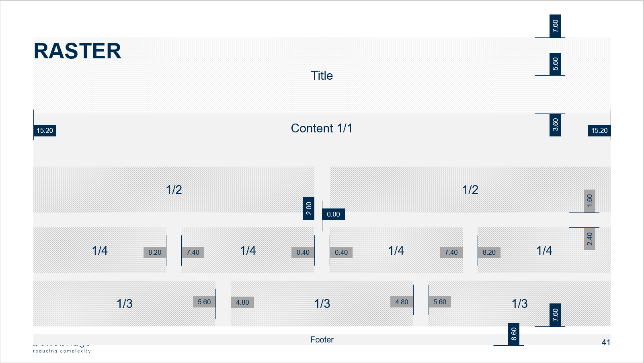Viewport: 644px width, 363px height.
Task: Click the 7.60 label above the title area
Action: pos(555,26)
